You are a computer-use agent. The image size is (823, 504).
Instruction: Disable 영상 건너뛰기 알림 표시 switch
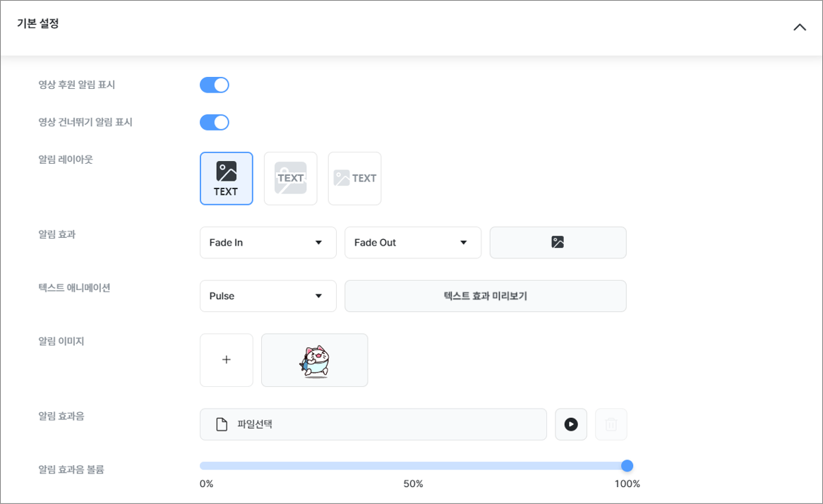pos(215,123)
